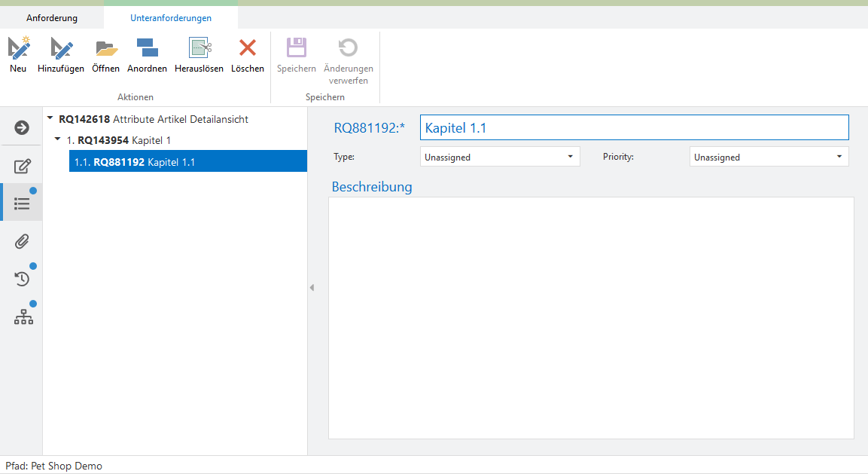This screenshot has width=868, height=474.
Task: Select the edit form sidebar icon
Action: [22, 166]
